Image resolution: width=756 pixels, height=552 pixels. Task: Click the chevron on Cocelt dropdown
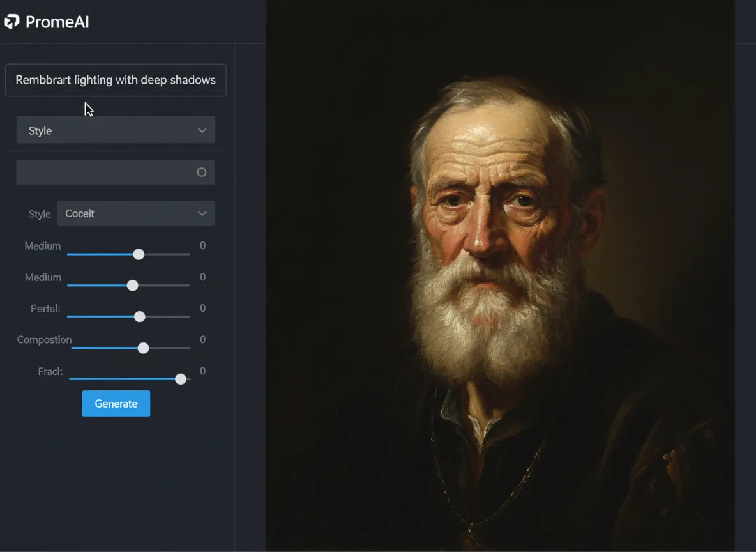click(202, 213)
